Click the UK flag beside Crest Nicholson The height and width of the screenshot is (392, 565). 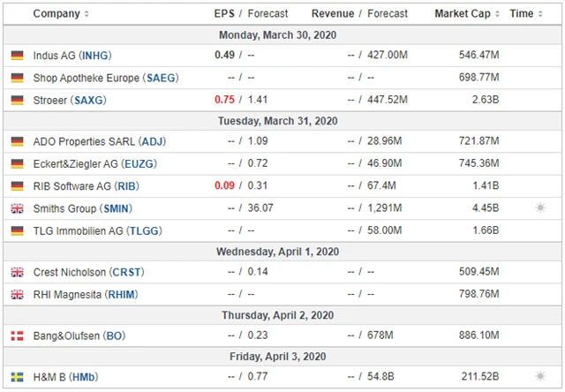(17, 273)
